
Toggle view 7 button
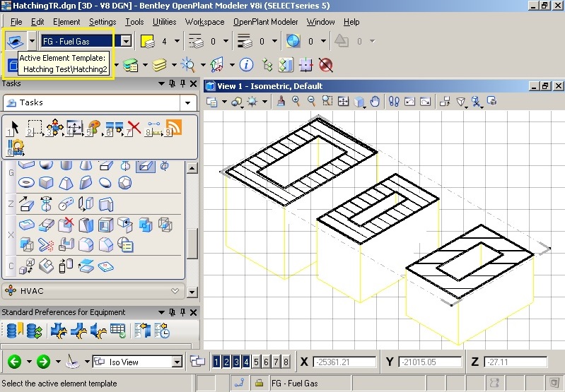pos(276,362)
